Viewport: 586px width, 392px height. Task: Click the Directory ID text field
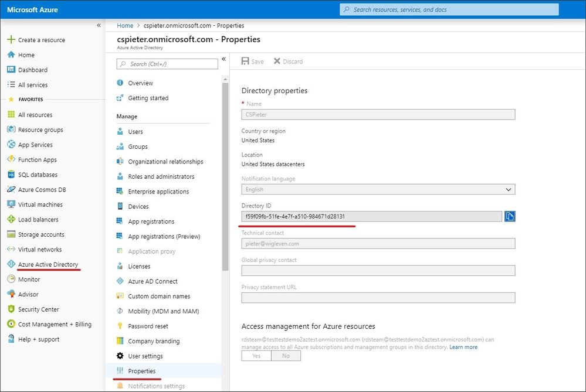tap(371, 216)
